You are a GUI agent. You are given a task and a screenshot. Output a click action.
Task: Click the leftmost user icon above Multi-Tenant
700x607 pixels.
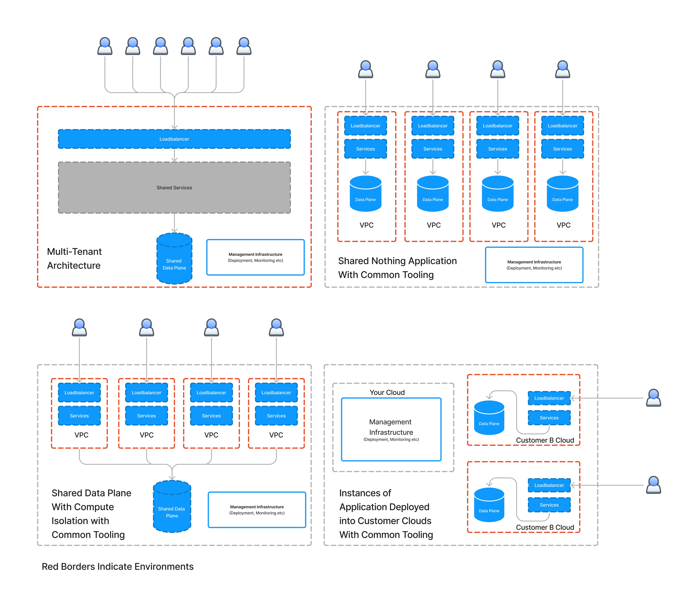point(105,46)
